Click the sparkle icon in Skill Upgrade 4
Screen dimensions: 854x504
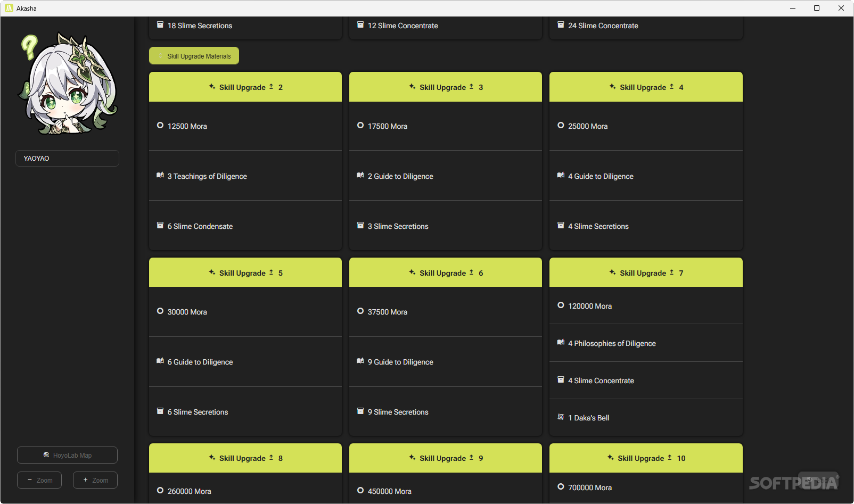point(612,86)
